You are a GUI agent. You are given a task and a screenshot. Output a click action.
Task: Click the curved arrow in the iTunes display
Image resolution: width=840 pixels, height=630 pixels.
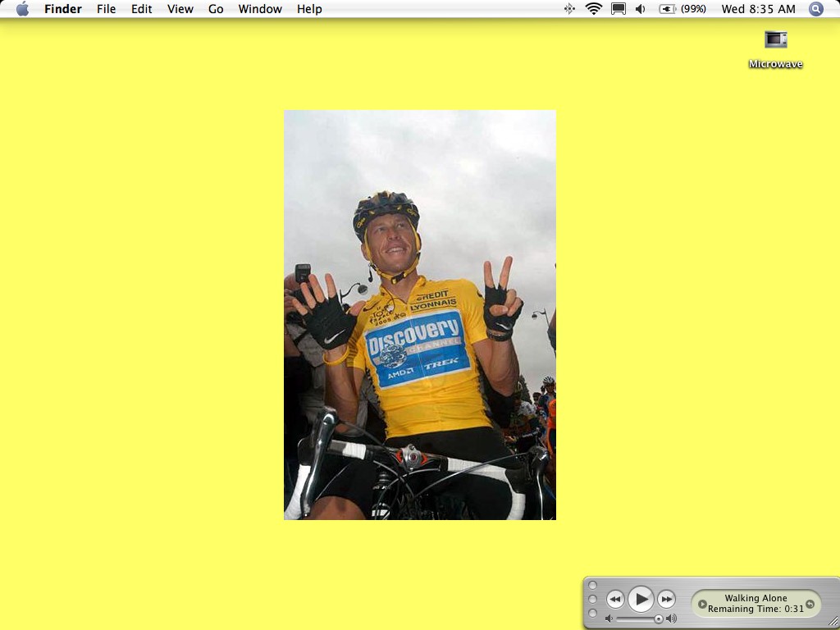[810, 604]
